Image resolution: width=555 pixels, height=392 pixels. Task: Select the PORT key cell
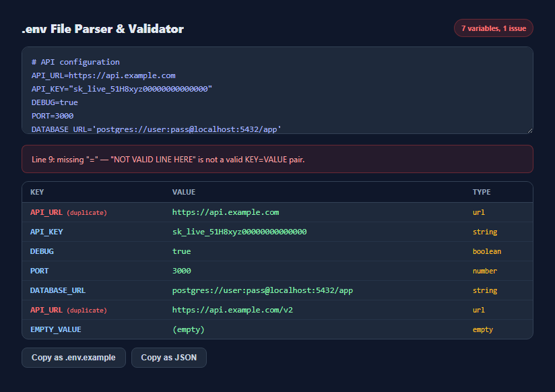point(39,271)
